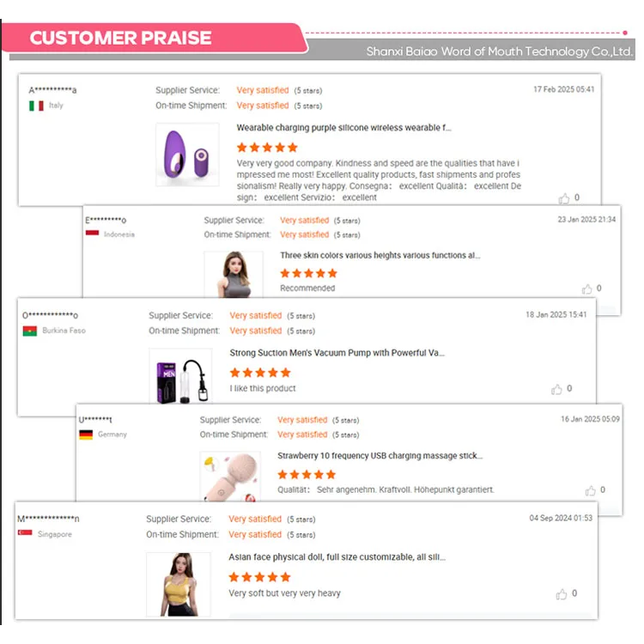Click the Indonesia flag icon
The width and height of the screenshot is (644, 644).
pos(92,234)
